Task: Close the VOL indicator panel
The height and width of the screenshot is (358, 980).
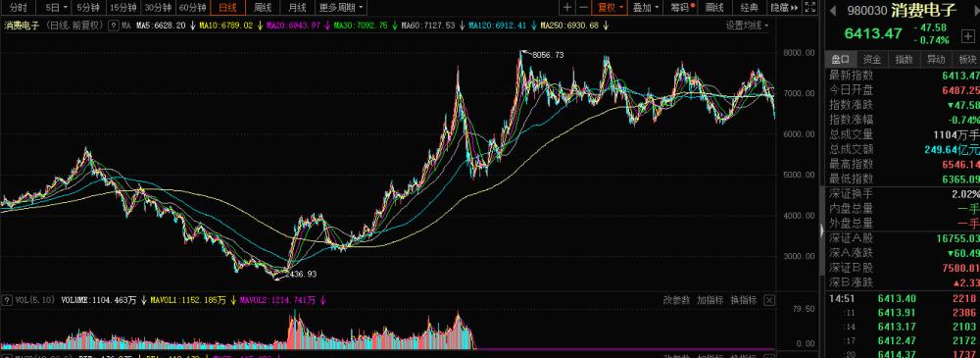Action: click(x=769, y=300)
